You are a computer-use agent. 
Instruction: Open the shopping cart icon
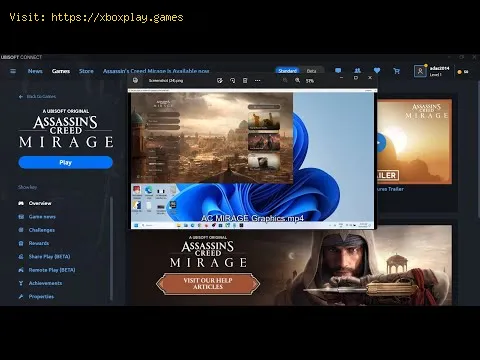tap(396, 71)
